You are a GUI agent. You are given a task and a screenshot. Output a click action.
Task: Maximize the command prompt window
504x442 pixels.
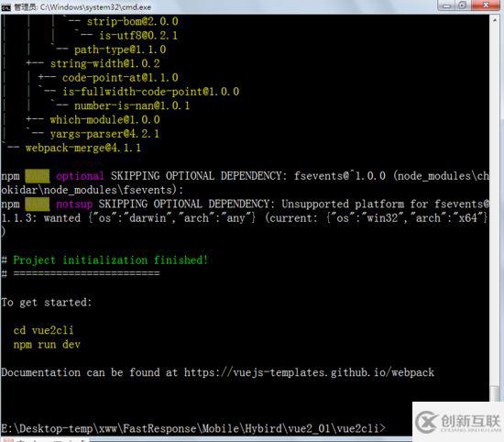click(463, 6)
